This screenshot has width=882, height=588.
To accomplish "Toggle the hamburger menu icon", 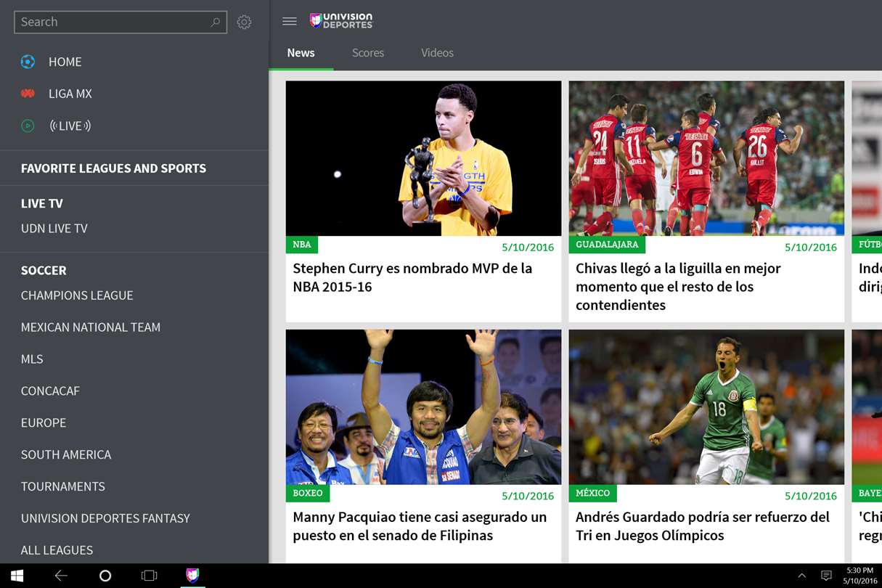I will coord(290,21).
